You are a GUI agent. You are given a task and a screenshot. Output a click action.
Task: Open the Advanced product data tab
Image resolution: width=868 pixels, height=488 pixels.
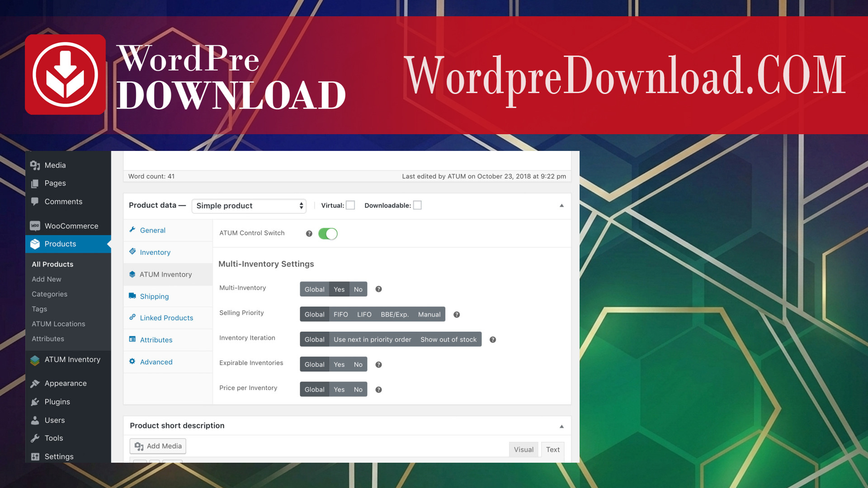click(x=168, y=362)
